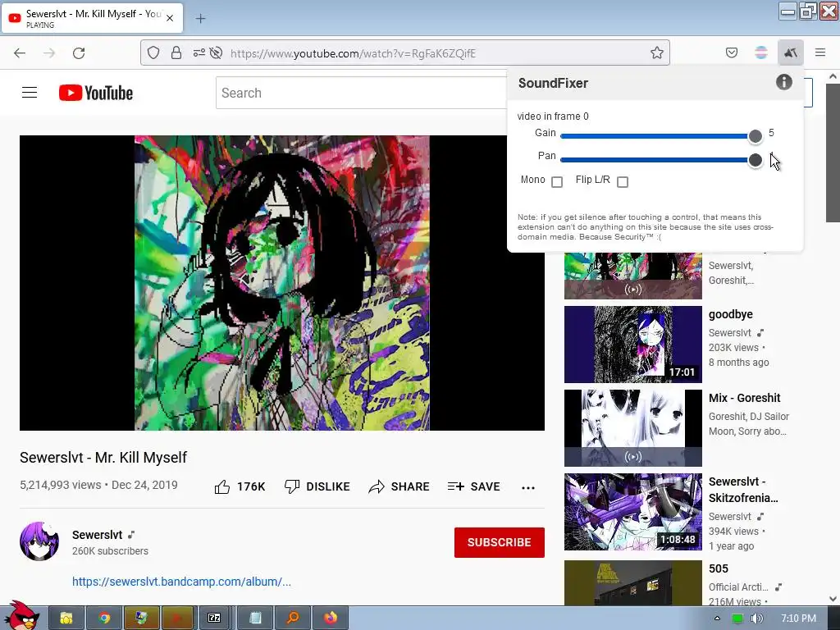Open Sewerslvt channel avatar
The height and width of the screenshot is (630, 840).
(x=39, y=541)
